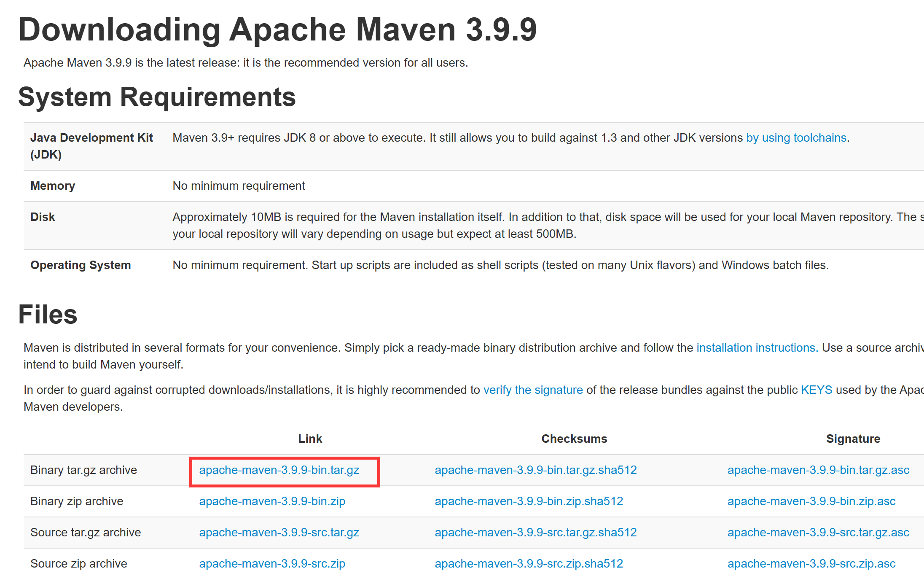Click the 'verify the signature' link
The height and width of the screenshot is (576, 924).
point(533,390)
